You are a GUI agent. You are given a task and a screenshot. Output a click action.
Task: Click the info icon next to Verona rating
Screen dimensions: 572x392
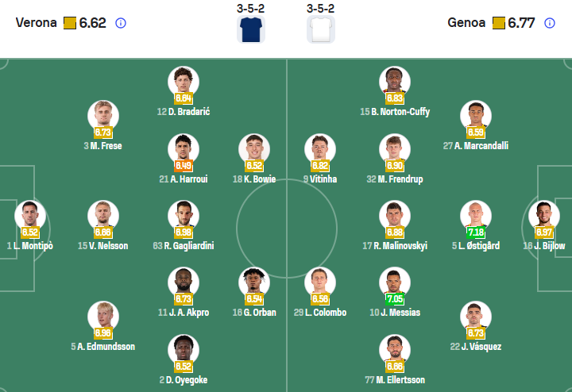coord(121,23)
